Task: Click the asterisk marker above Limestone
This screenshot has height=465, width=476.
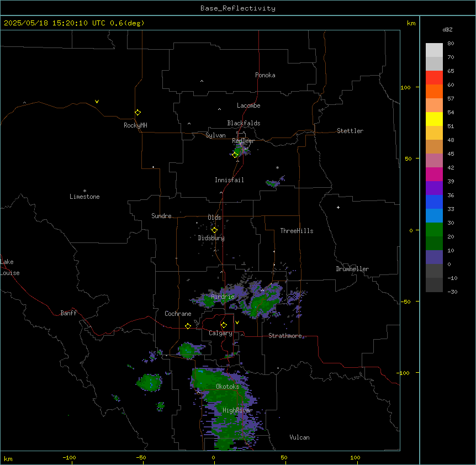Action: 84,191
